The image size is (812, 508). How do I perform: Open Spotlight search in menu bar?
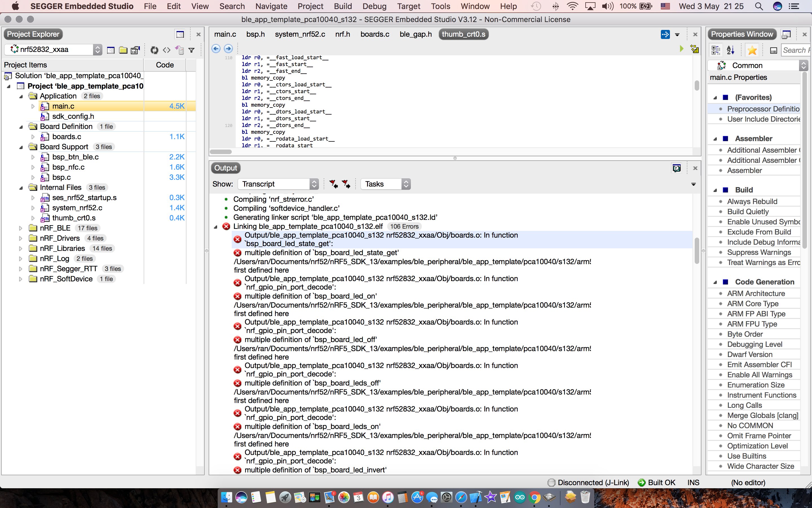pos(759,6)
